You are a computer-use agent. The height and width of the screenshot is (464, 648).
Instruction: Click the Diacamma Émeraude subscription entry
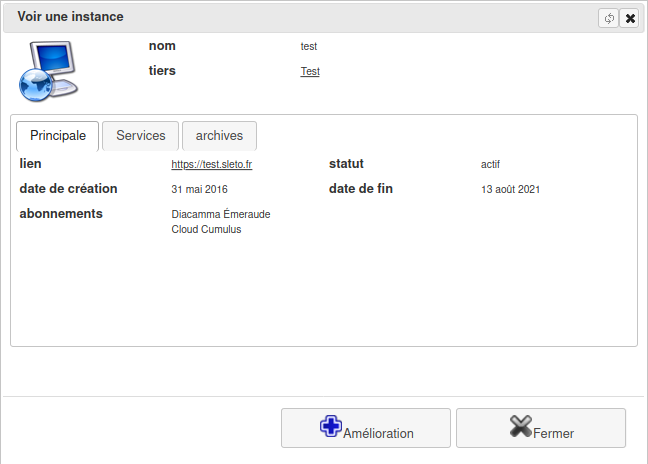(221, 214)
